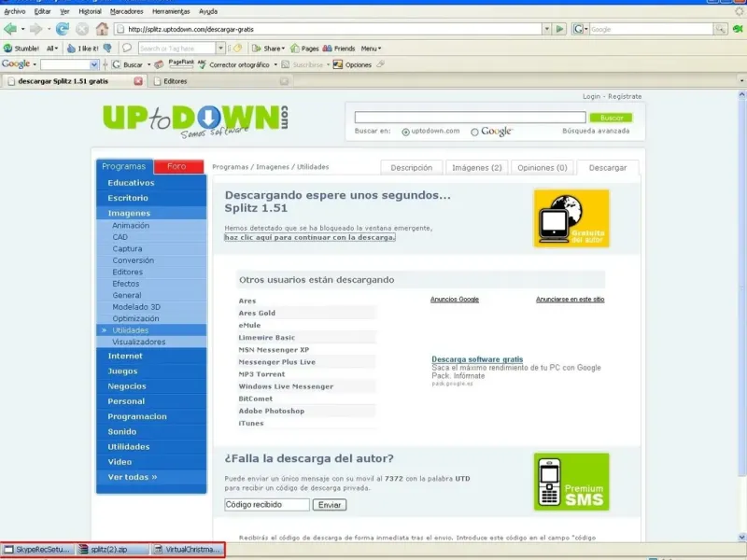Switch to the Descripción page tab

click(x=411, y=168)
